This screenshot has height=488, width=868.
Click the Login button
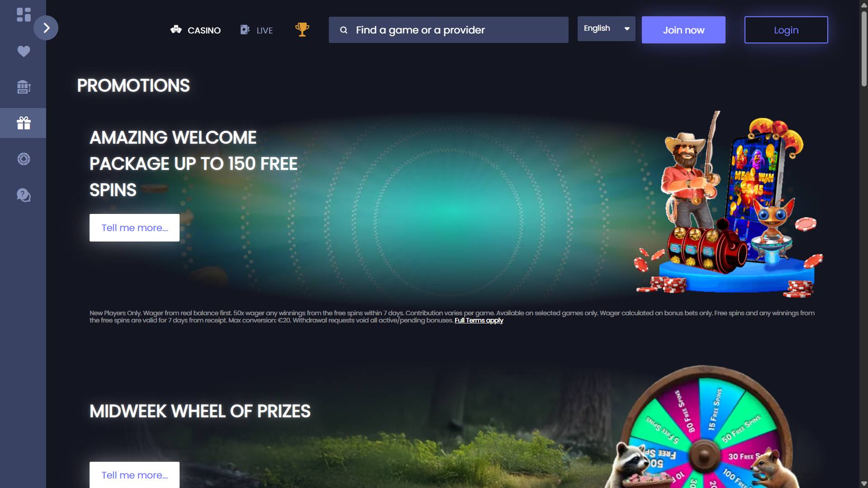[x=786, y=30]
